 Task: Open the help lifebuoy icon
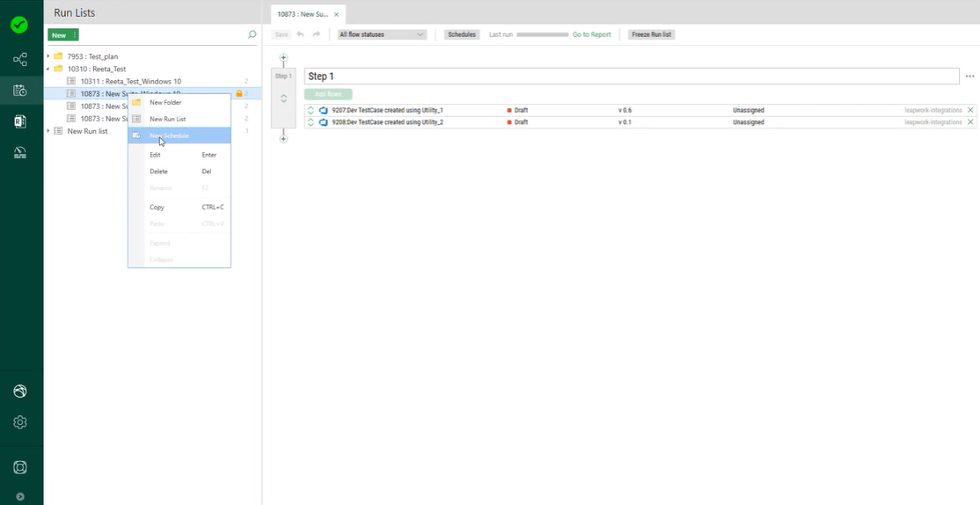click(x=19, y=467)
